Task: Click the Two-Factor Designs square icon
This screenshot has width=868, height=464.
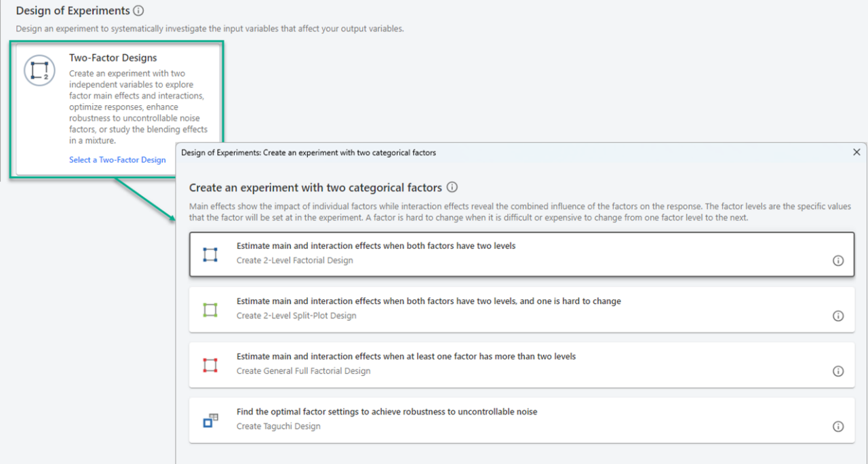Action: click(39, 70)
